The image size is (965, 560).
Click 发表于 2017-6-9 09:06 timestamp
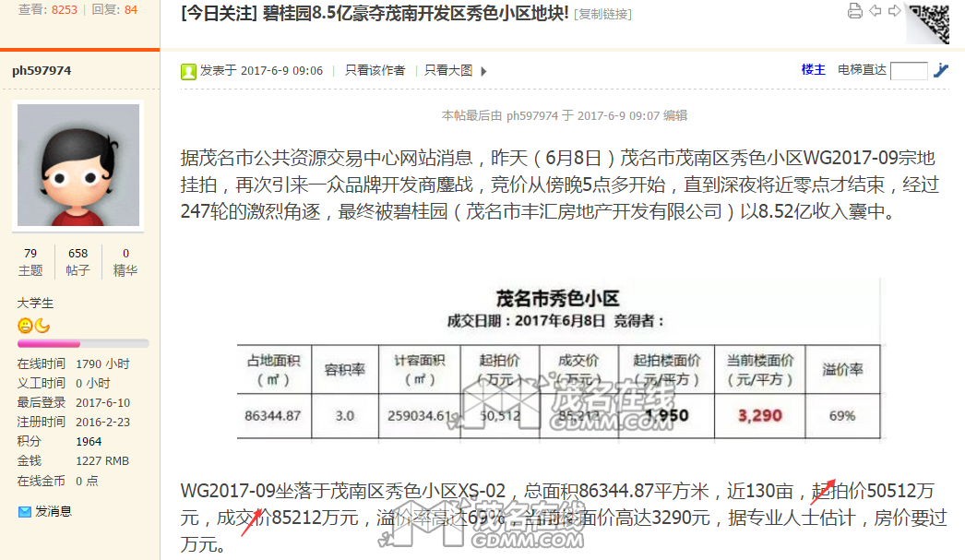[262, 70]
